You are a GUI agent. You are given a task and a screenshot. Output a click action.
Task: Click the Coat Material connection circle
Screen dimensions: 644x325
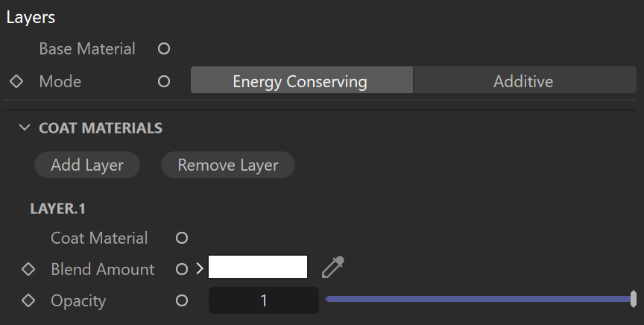tap(182, 238)
